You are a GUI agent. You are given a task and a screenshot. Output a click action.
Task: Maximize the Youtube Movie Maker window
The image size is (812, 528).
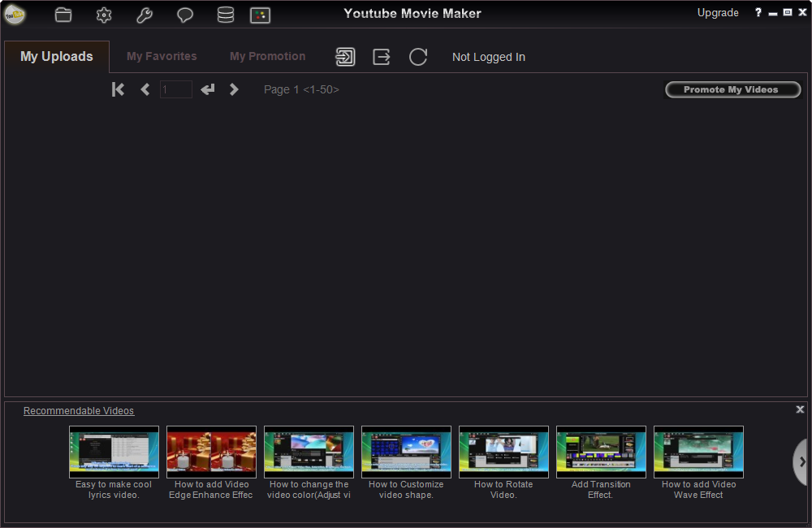[x=787, y=12]
